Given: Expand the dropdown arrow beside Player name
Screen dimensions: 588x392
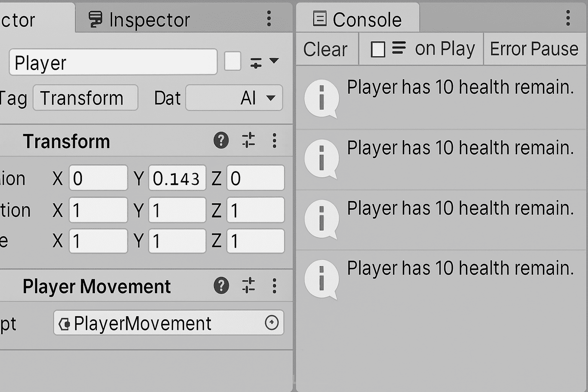Looking at the screenshot, I should (x=274, y=60).
